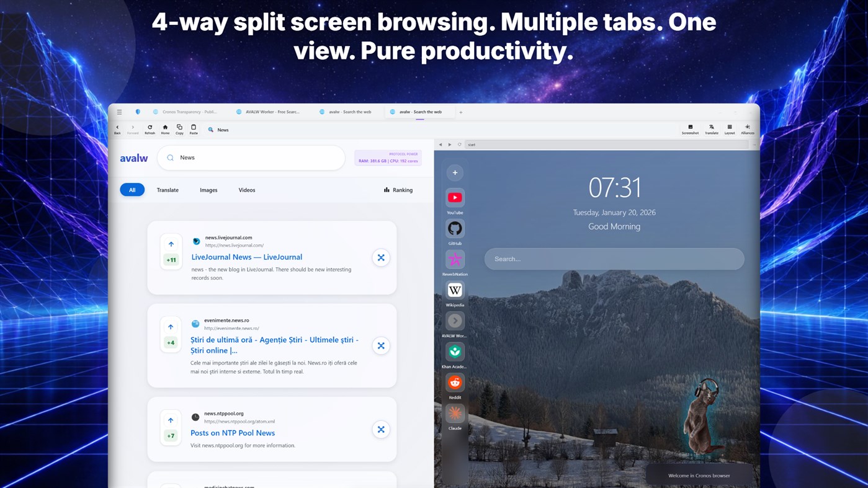Open Wikipedia from the shortcuts sidebar

point(454,290)
